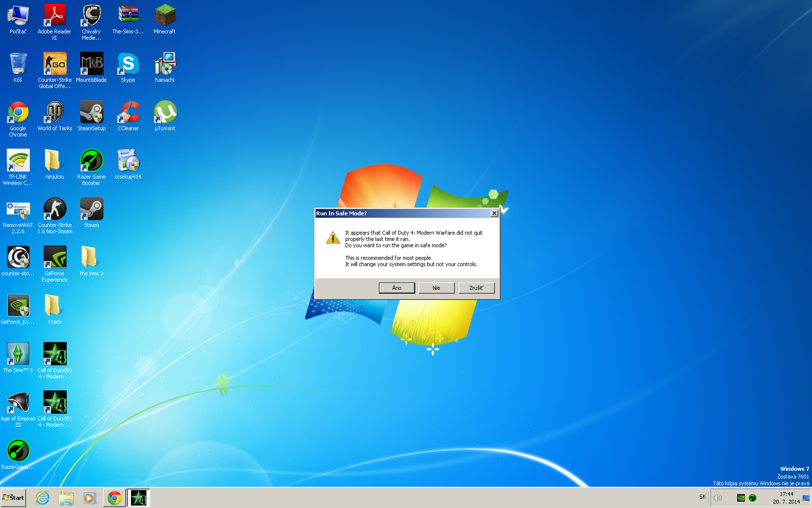
Task: Open the volume control in tray
Action: [x=718, y=498]
